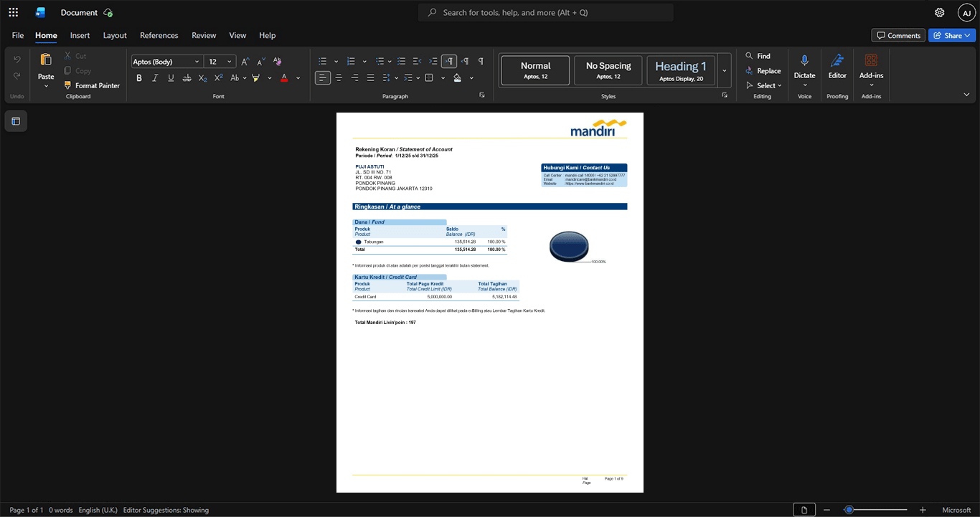Screen dimensions: 980x517
Task: Apply the Heading 1 style
Action: click(x=681, y=70)
